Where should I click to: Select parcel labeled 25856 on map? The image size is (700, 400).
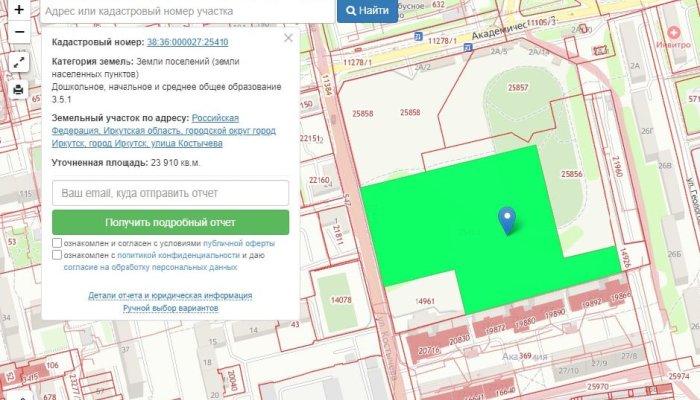[572, 174]
